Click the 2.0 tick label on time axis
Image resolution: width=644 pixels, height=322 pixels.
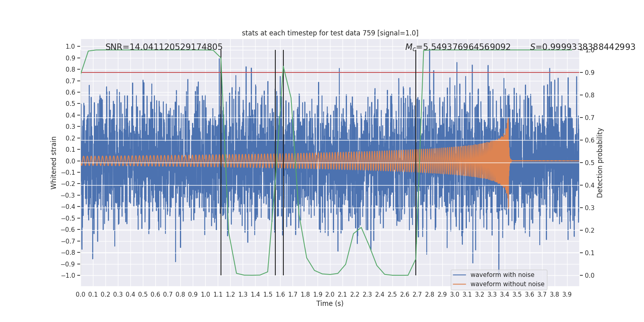click(330, 295)
